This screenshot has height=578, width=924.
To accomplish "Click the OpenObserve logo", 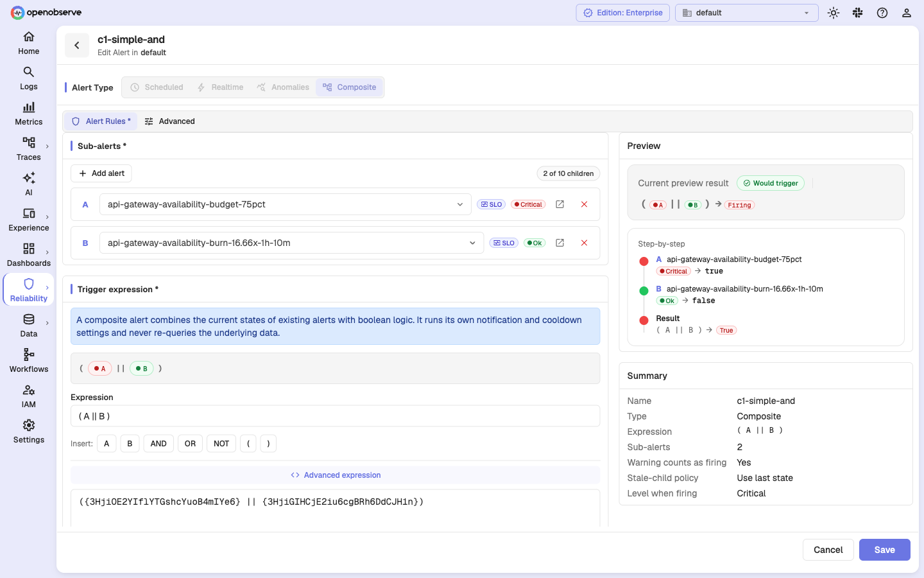I will pyautogui.click(x=46, y=12).
